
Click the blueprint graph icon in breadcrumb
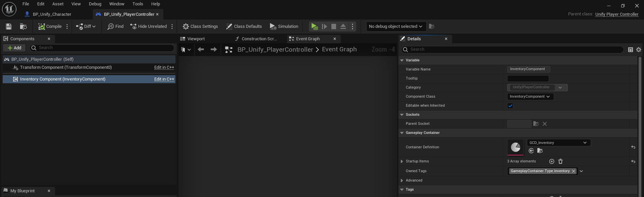click(229, 50)
